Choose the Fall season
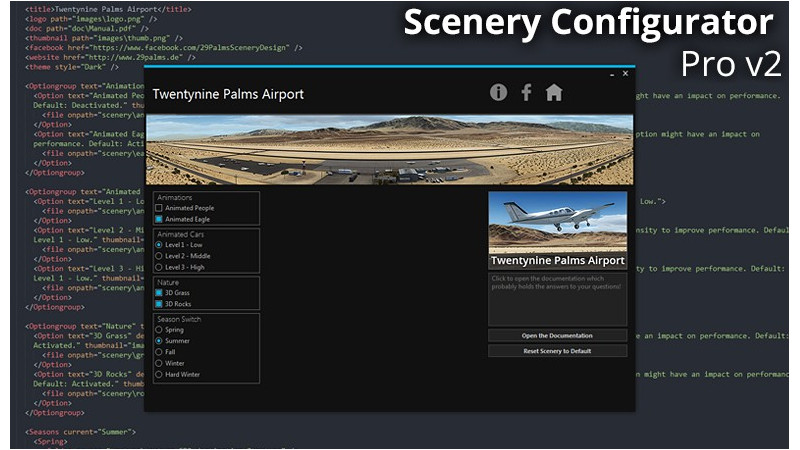 (x=159, y=352)
